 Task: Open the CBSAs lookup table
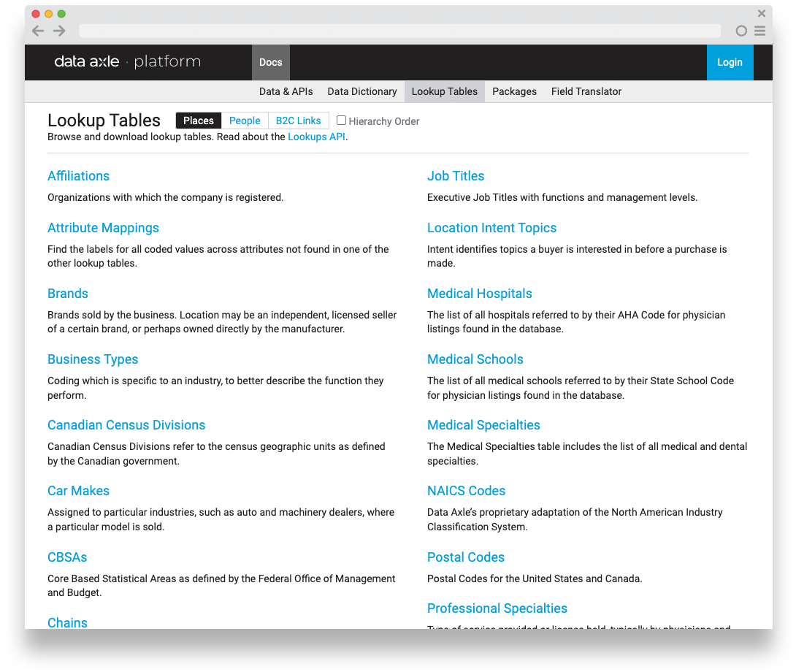(x=67, y=557)
